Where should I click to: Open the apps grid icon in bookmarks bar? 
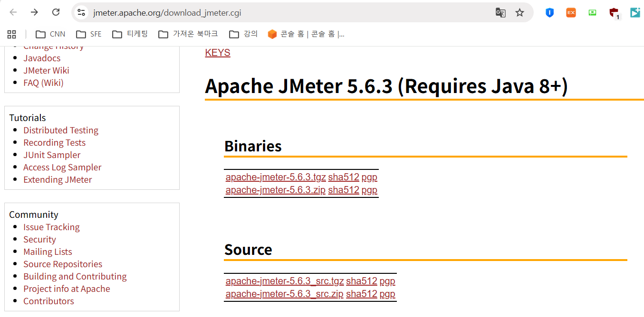coord(11,34)
